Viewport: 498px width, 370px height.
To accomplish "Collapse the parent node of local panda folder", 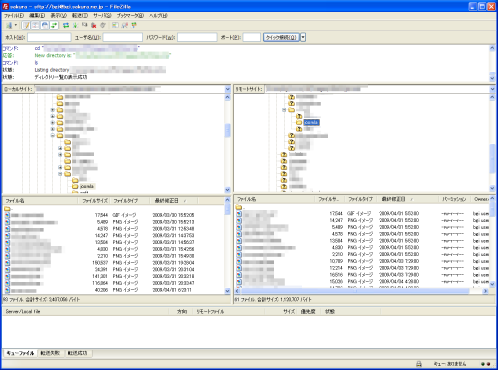I will coord(60,174).
